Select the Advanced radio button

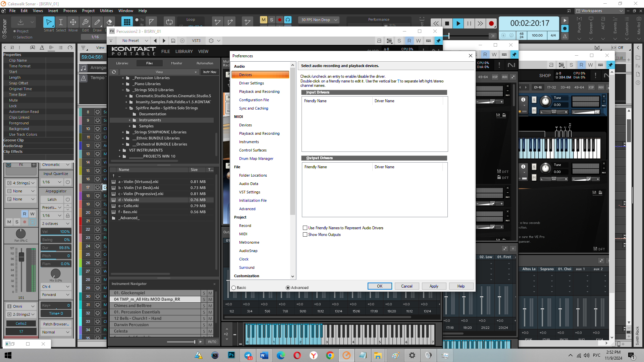(x=288, y=288)
